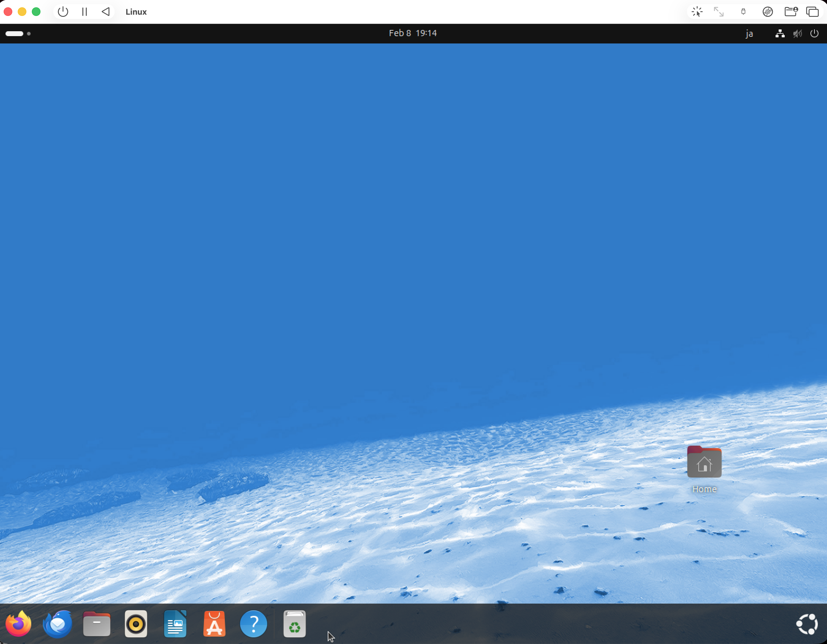The image size is (827, 644).
Task: Open LibreOffice Writer from dock
Action: coord(175,623)
